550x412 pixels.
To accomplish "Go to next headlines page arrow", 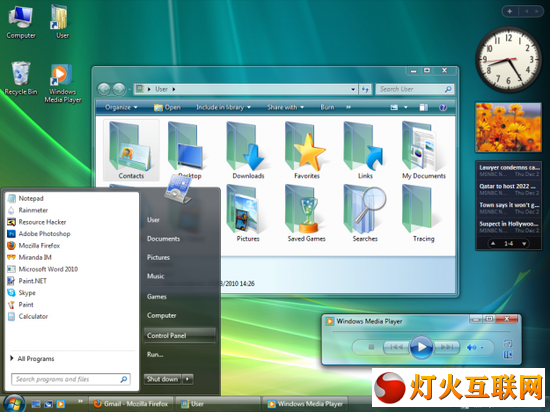I will [x=524, y=243].
